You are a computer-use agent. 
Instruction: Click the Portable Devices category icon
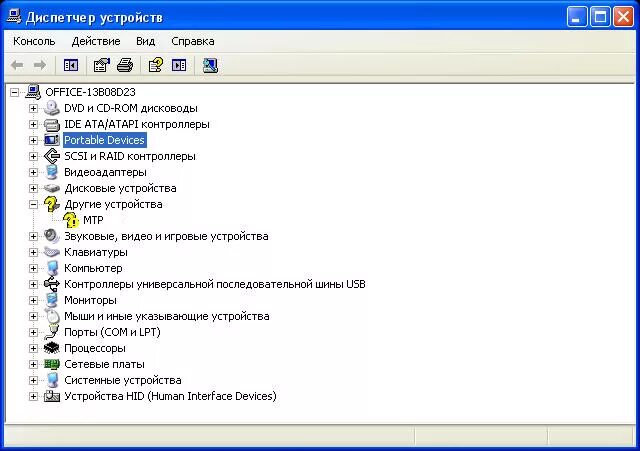pyautogui.click(x=52, y=140)
